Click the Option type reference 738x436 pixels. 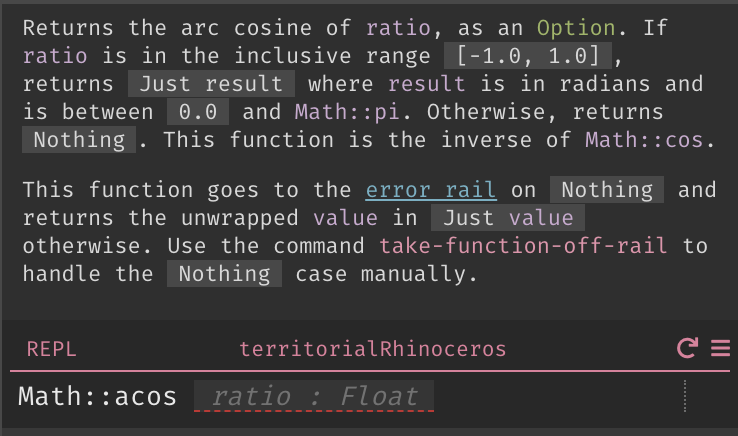click(576, 28)
